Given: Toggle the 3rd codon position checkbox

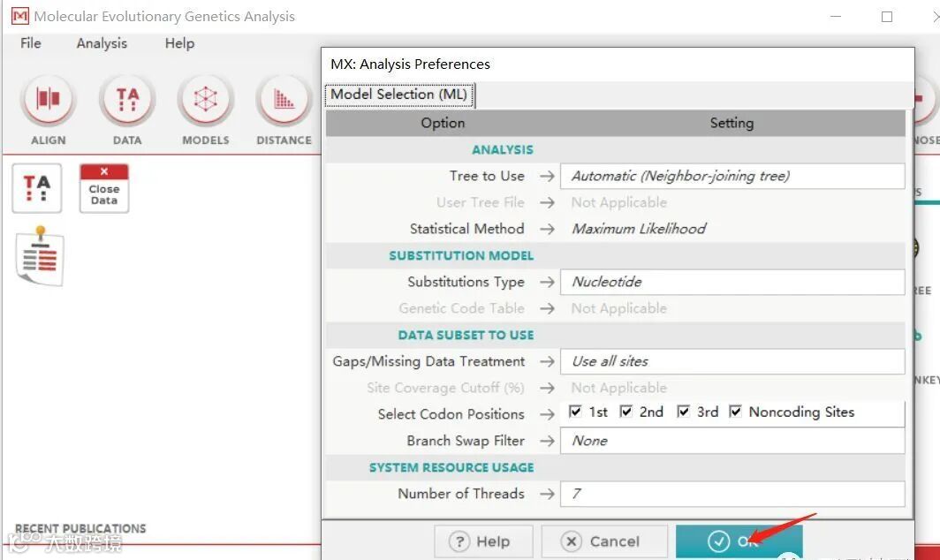Looking at the screenshot, I should [683, 412].
